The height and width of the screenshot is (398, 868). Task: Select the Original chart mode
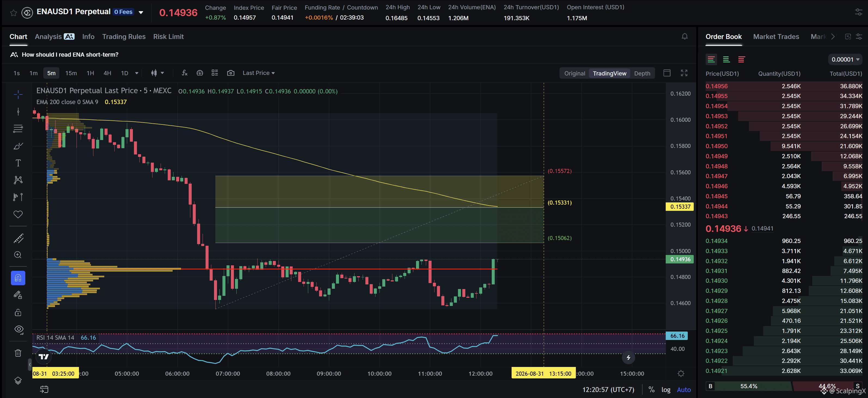(x=574, y=73)
